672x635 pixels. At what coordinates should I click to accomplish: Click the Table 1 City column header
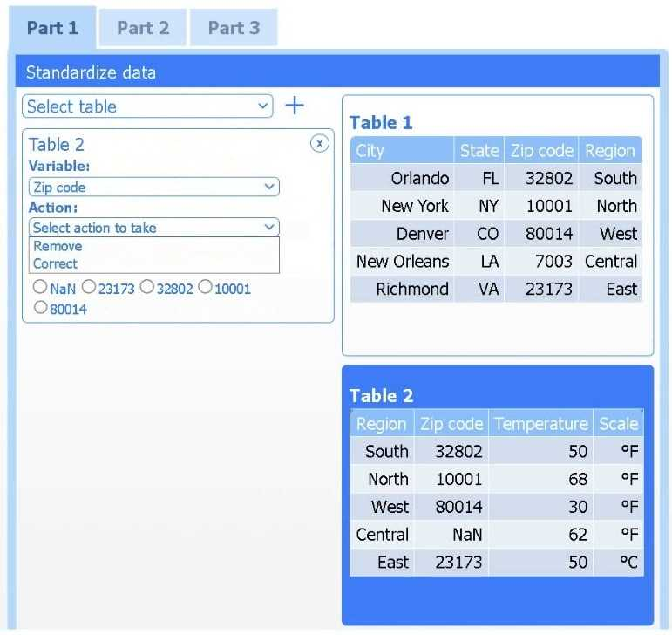[402, 151]
